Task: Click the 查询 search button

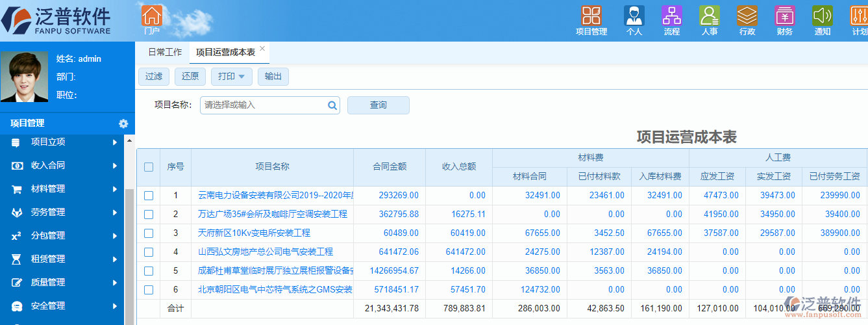Action: pos(378,105)
